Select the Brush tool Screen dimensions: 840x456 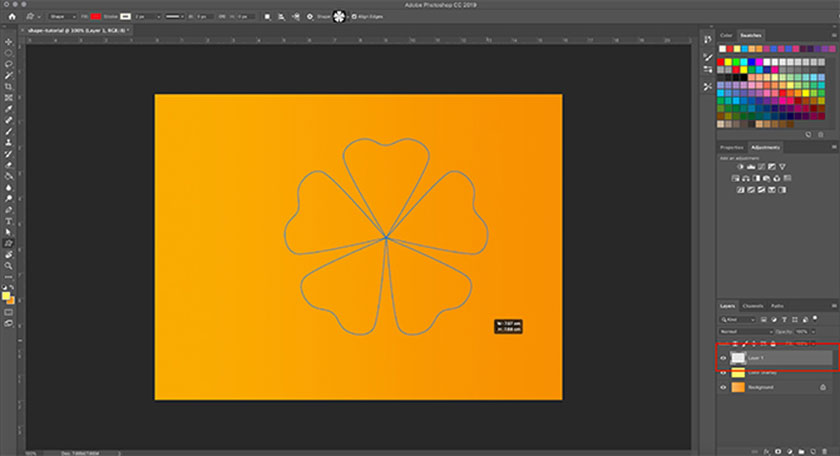coord(9,132)
